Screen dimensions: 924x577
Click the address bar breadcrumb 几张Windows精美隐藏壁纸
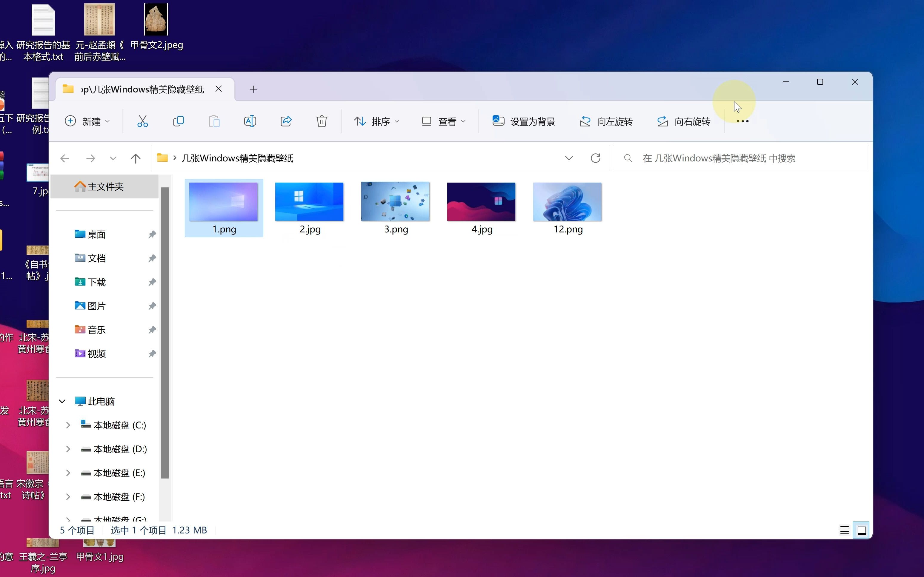[237, 158]
